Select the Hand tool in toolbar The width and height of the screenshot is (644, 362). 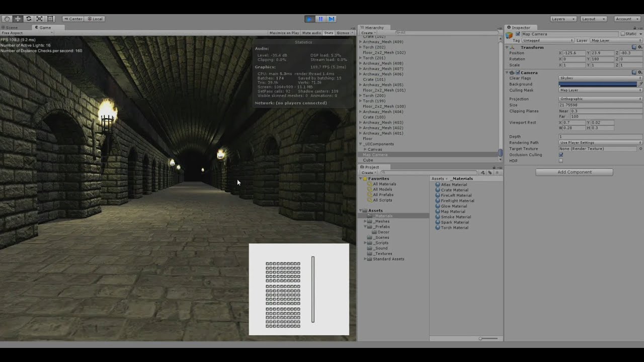point(7,19)
